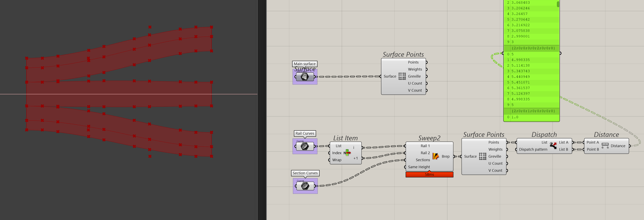644x220 pixels.
Task: Click the List Item component icon
Action: point(347,153)
